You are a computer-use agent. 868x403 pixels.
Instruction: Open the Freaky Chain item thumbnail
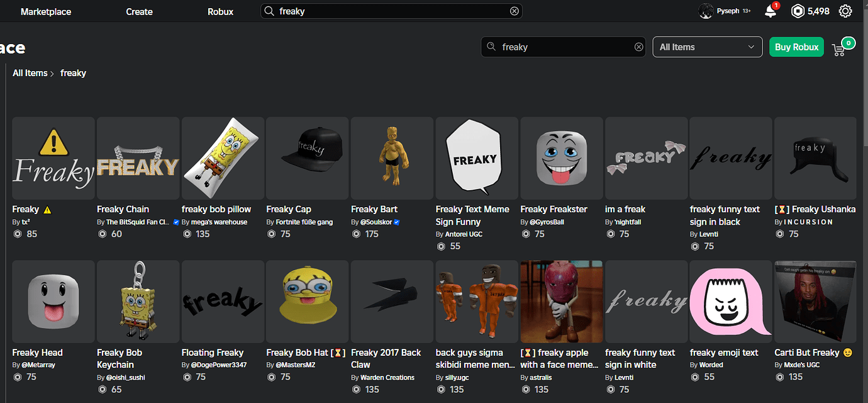pos(138,159)
